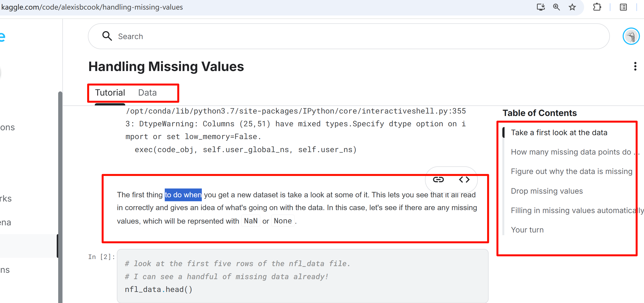Switch to the Tutorial tab
This screenshot has height=303, width=644.
coord(110,93)
